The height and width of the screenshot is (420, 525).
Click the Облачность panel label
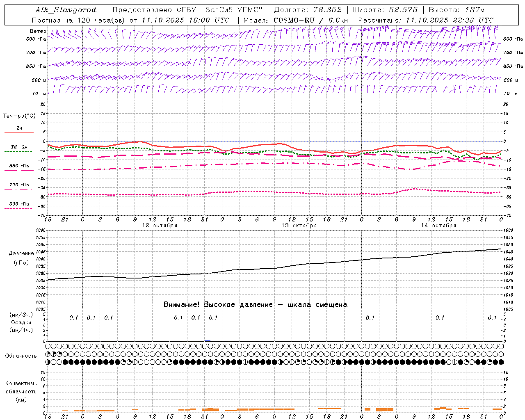pos(21,356)
